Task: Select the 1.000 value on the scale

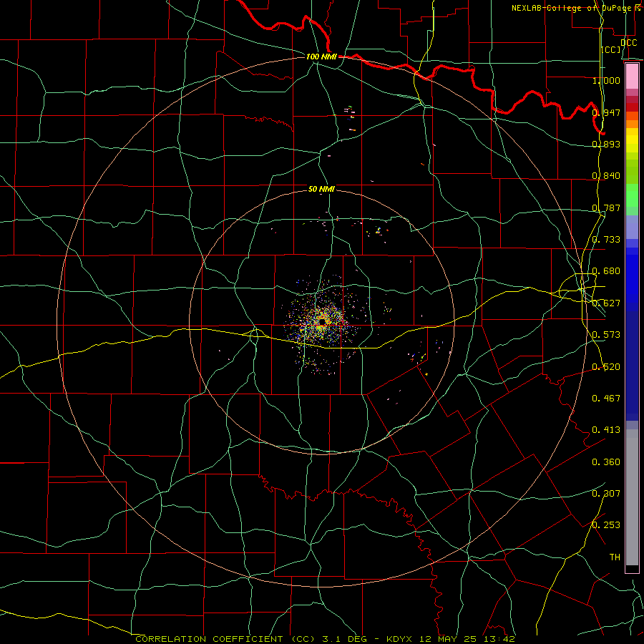Action: pyautogui.click(x=606, y=80)
